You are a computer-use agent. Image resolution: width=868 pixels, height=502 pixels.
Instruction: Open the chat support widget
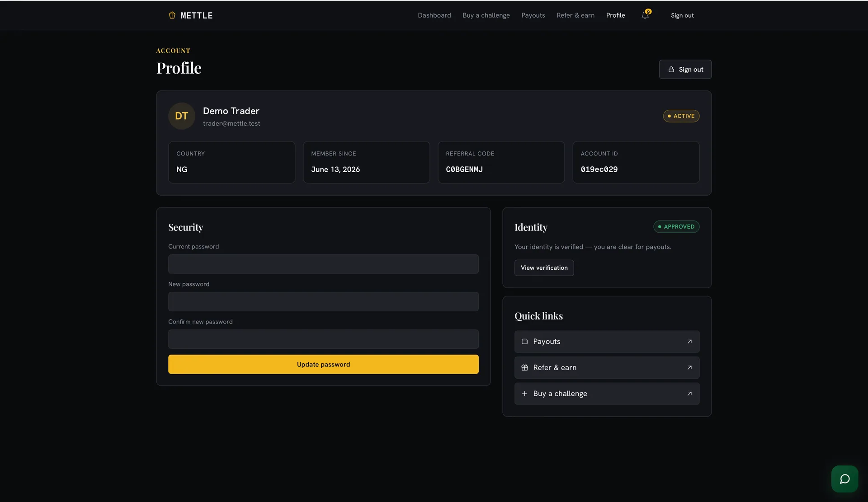pos(844,479)
